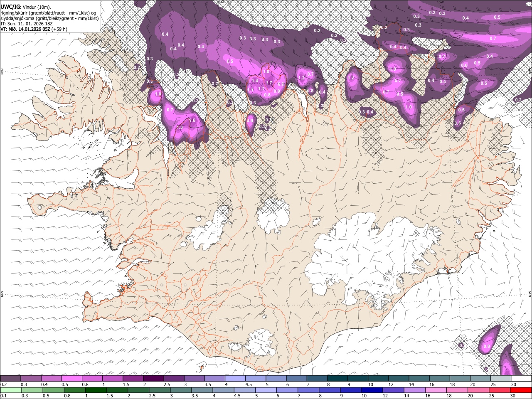Pick the pure red rain swatch at 30
The width and height of the screenshot is (532, 399).
click(521, 390)
